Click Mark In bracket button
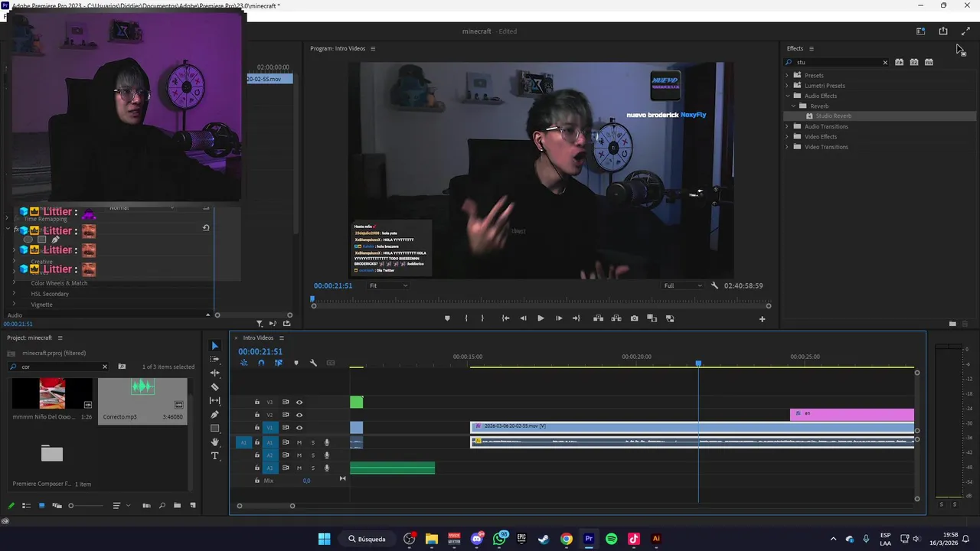The height and width of the screenshot is (551, 980). pos(465,318)
